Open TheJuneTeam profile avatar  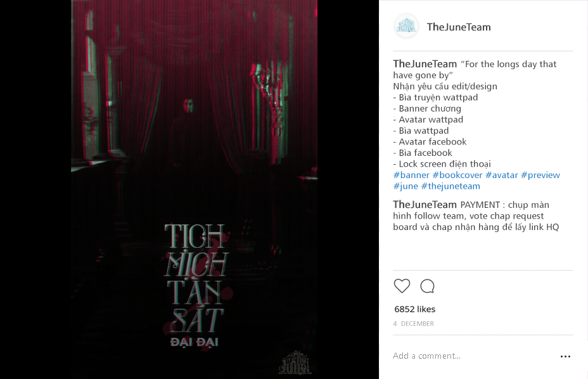(406, 26)
